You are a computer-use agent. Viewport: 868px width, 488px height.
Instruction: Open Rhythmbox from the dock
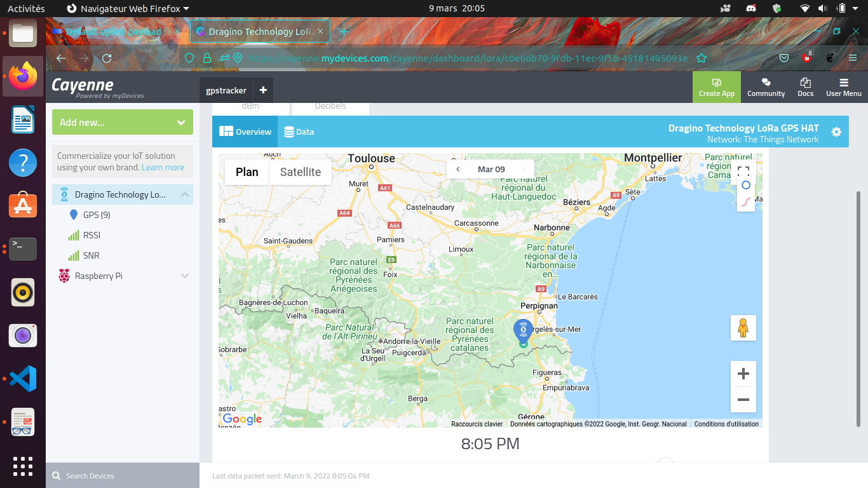[23, 292]
